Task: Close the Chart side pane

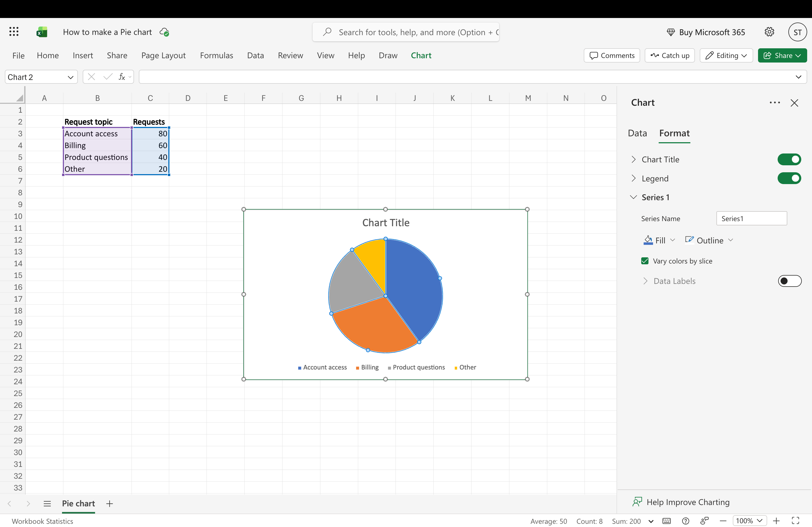Action: 794,103
